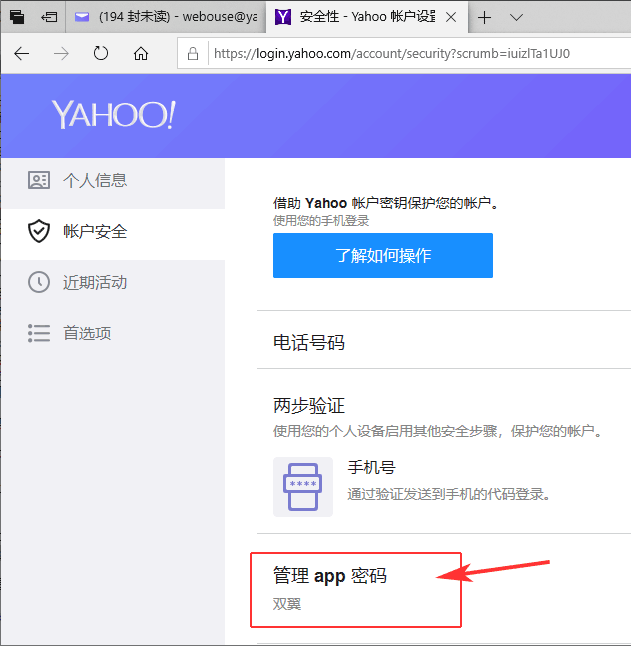This screenshot has width=631, height=648.
Task: Click the 两步验证 heading
Action: [x=309, y=405]
